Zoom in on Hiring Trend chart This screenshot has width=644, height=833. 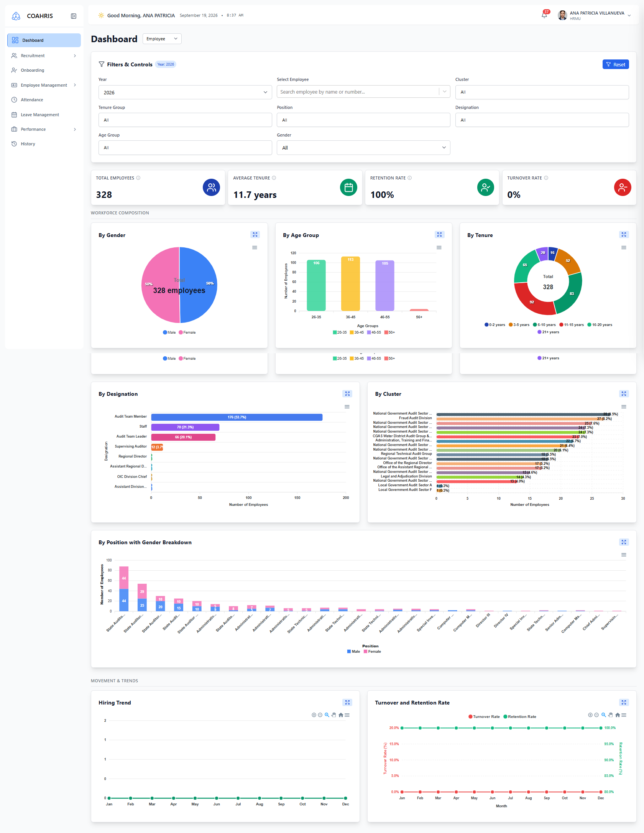pyautogui.click(x=314, y=715)
